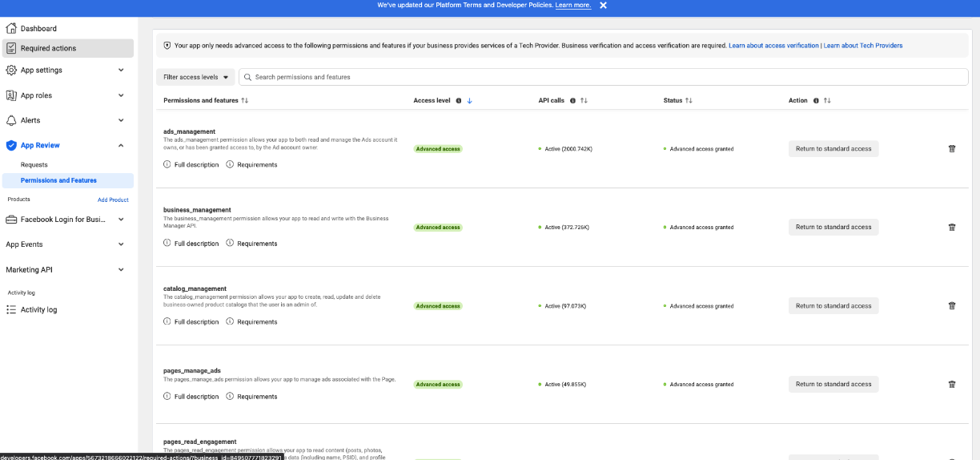Return catalog_management to standard access
The height and width of the screenshot is (460, 980).
point(833,306)
